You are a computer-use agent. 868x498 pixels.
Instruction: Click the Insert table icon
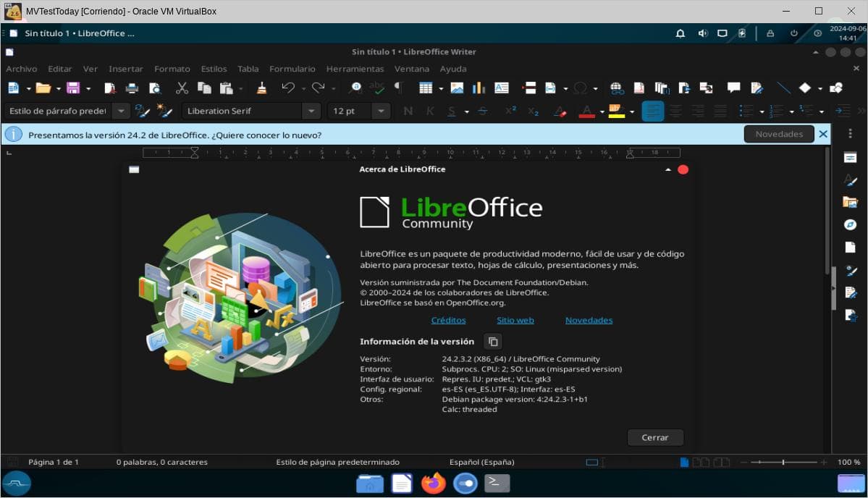(425, 88)
